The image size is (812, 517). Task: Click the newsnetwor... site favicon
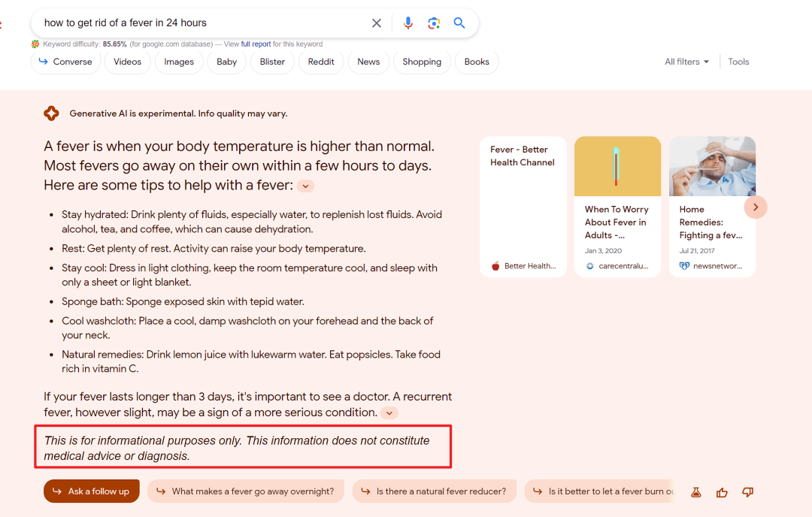[684, 266]
